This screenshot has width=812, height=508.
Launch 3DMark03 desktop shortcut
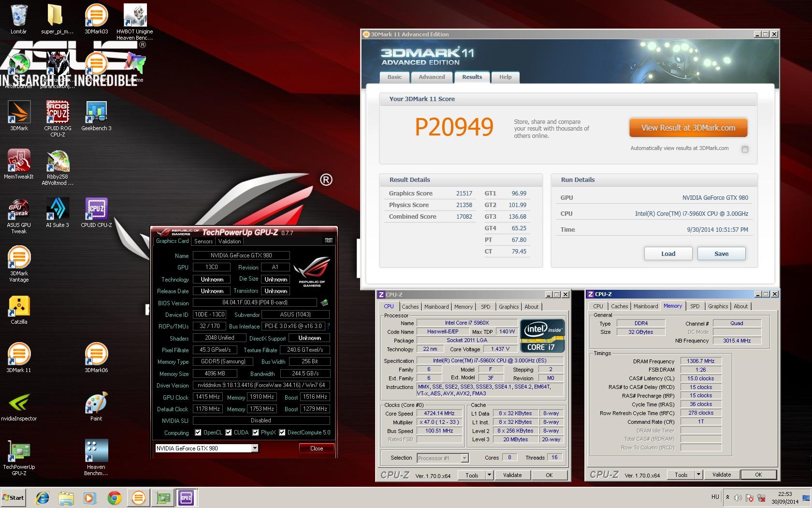tap(96, 19)
